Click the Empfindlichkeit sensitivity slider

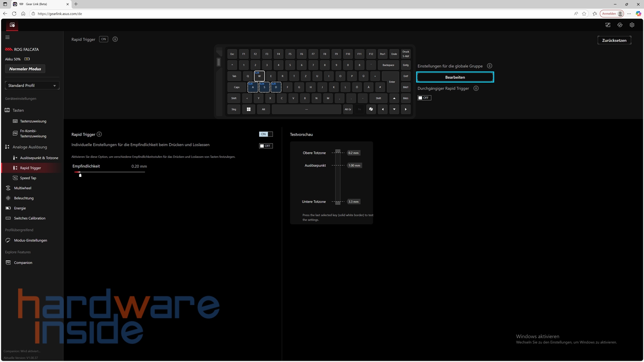(x=109, y=172)
